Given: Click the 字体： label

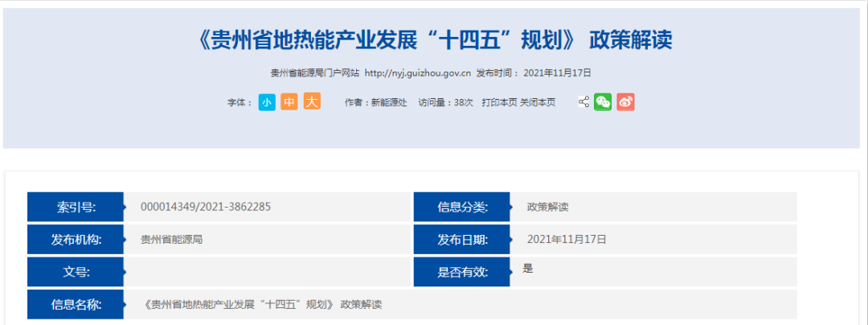Looking at the screenshot, I should pos(240,102).
